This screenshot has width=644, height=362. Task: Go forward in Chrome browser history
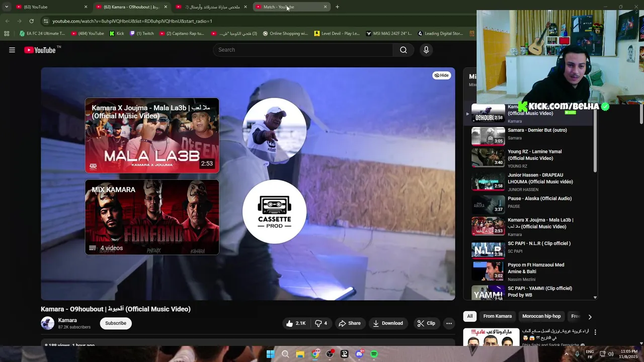[19, 21]
